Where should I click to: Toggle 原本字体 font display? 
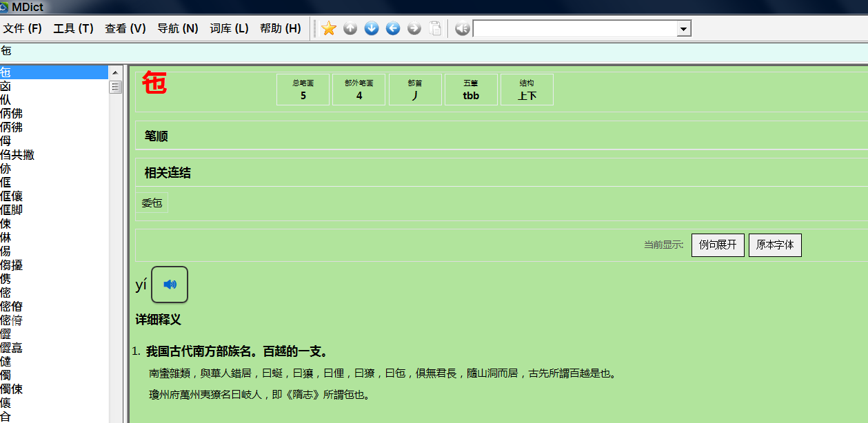(775, 245)
